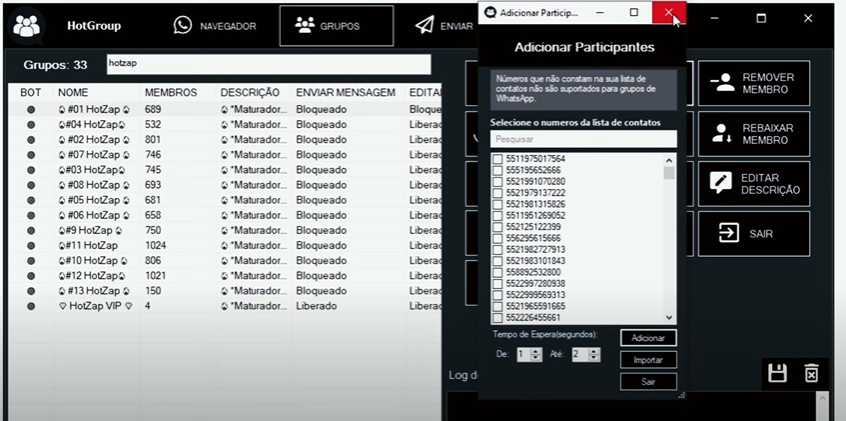Check the box for 5522997280938

click(497, 284)
